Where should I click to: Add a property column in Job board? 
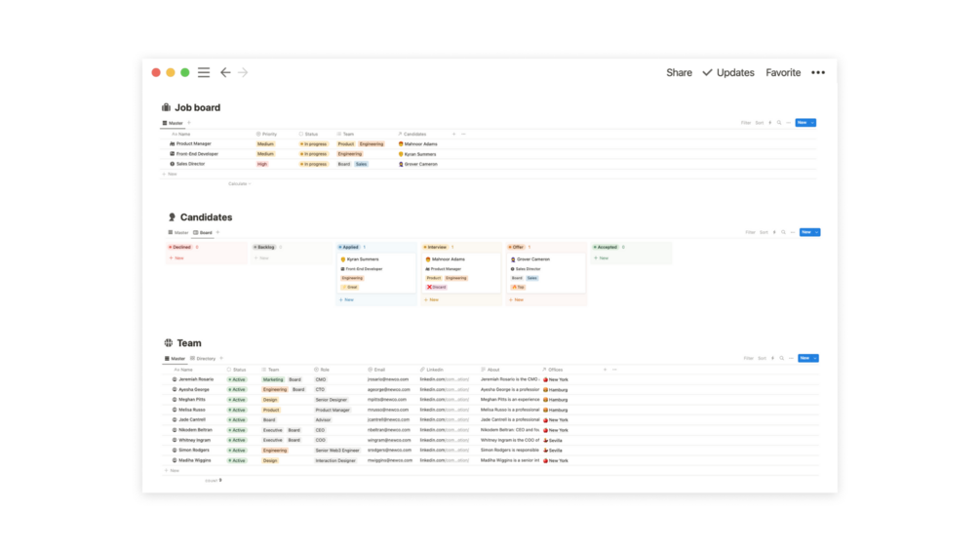(453, 134)
